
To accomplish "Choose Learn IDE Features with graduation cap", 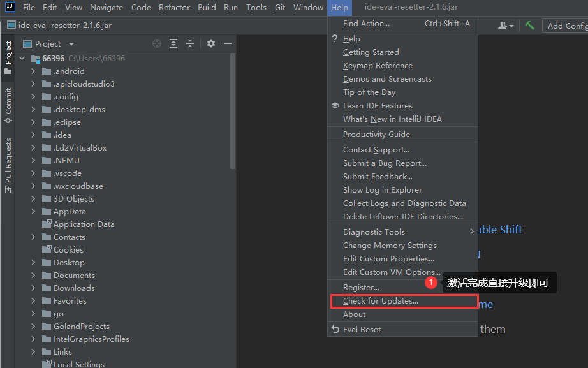I will [x=403, y=106].
